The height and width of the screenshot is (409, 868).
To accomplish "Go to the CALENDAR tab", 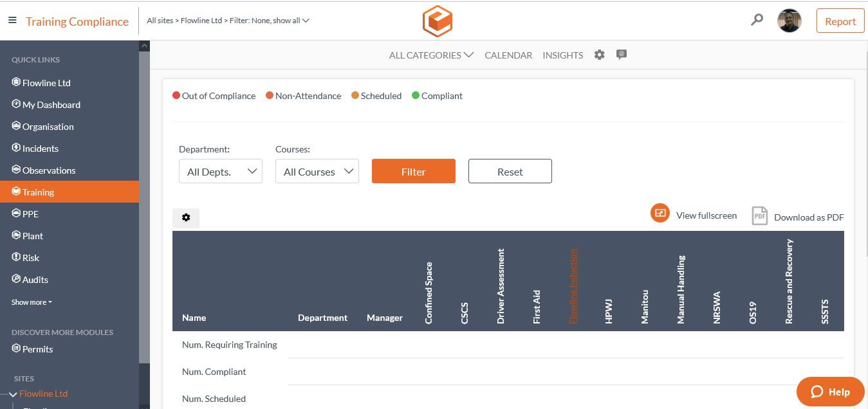I will coord(508,55).
